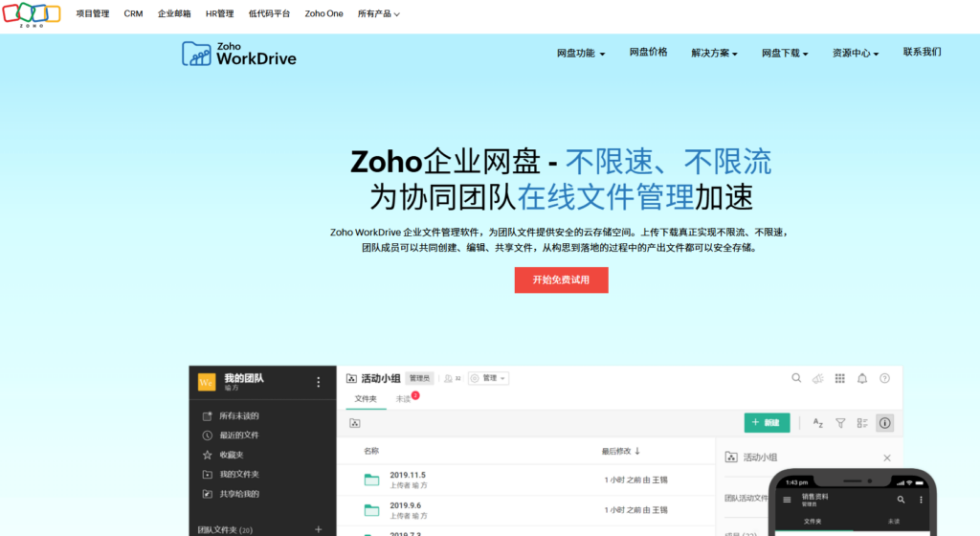The width and height of the screenshot is (980, 536).
Task: Expand the 资源中心 dropdown
Action: (x=856, y=54)
